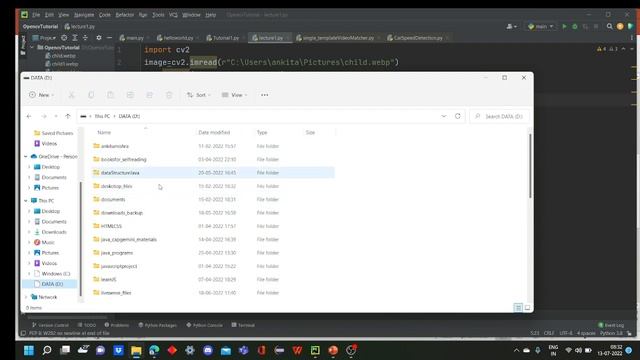This screenshot has width=640, height=360.
Task: Open the Sort dropdown in File Explorer
Action: (199, 95)
